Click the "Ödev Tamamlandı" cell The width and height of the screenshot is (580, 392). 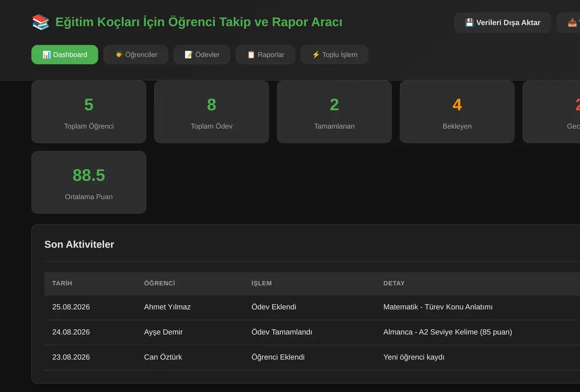coord(282,332)
